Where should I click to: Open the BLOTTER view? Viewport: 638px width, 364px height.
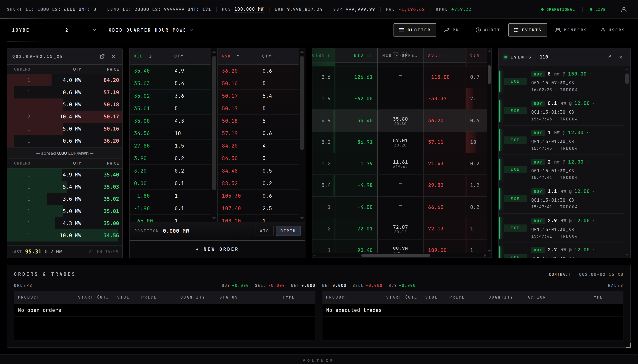pyautogui.click(x=414, y=30)
